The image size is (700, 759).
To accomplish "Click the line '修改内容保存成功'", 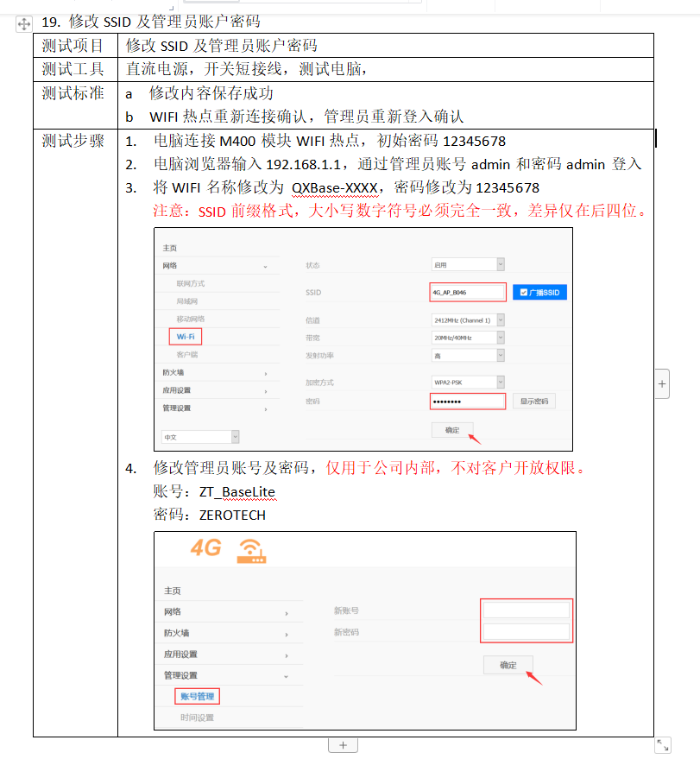I will 211,93.
